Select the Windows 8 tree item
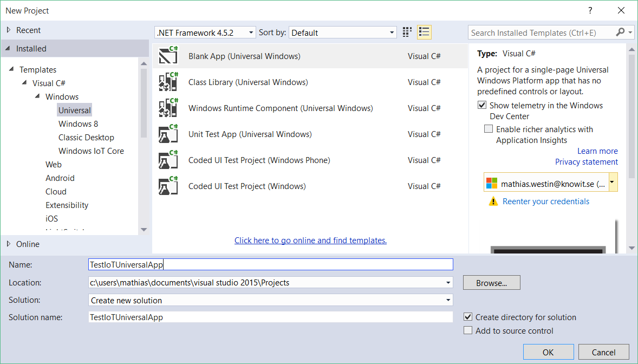This screenshot has height=364, width=638. 78,124
